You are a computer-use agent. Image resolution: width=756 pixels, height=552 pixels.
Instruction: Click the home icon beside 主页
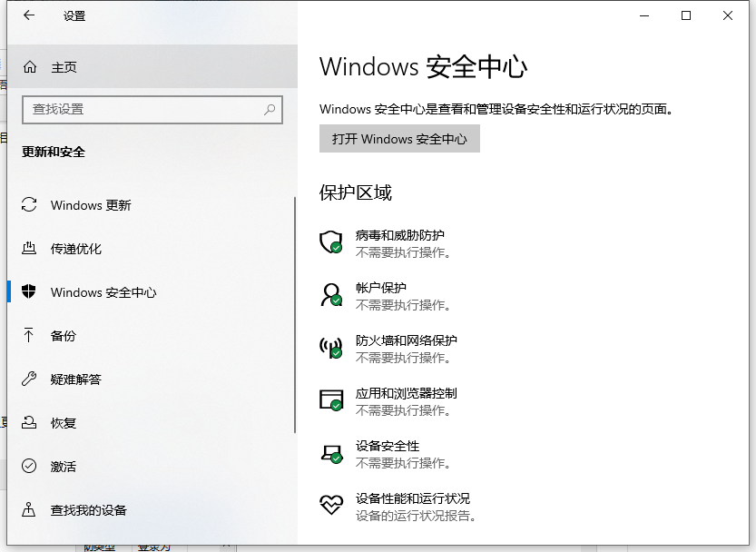(30, 66)
